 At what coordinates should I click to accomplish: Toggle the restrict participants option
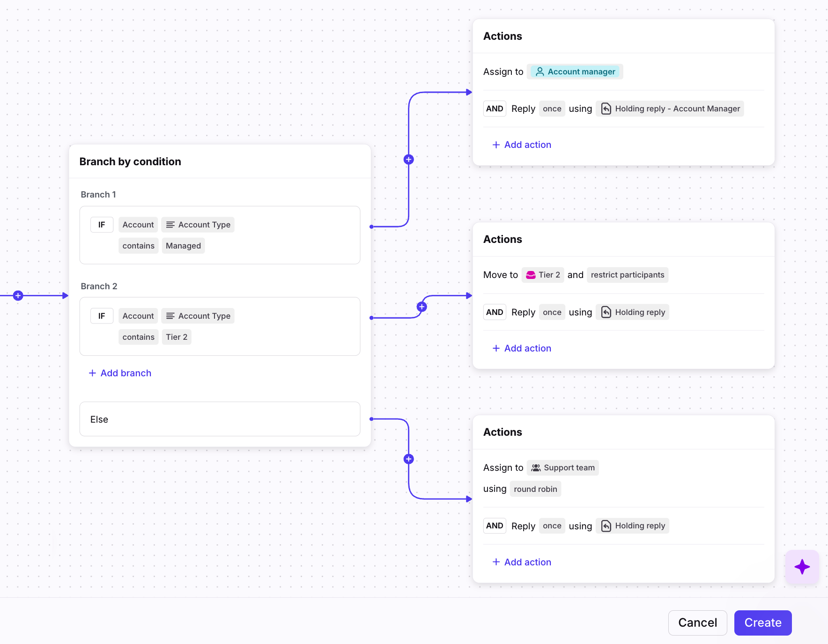click(627, 275)
